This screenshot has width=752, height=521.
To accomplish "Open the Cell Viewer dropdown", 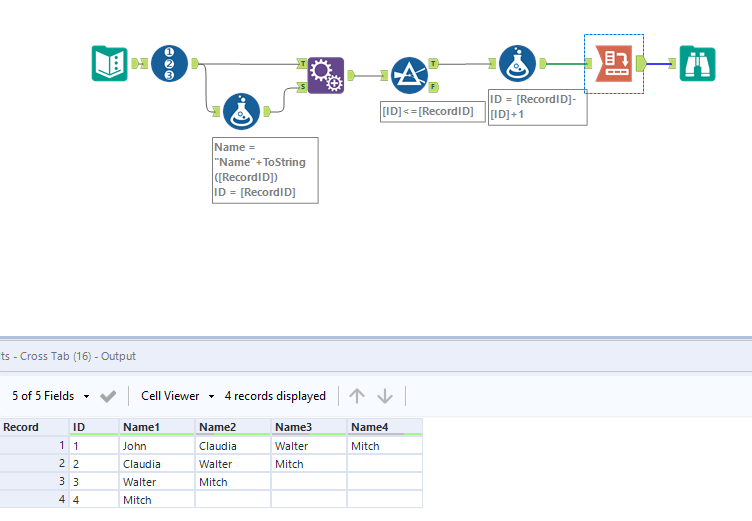I will (x=177, y=396).
